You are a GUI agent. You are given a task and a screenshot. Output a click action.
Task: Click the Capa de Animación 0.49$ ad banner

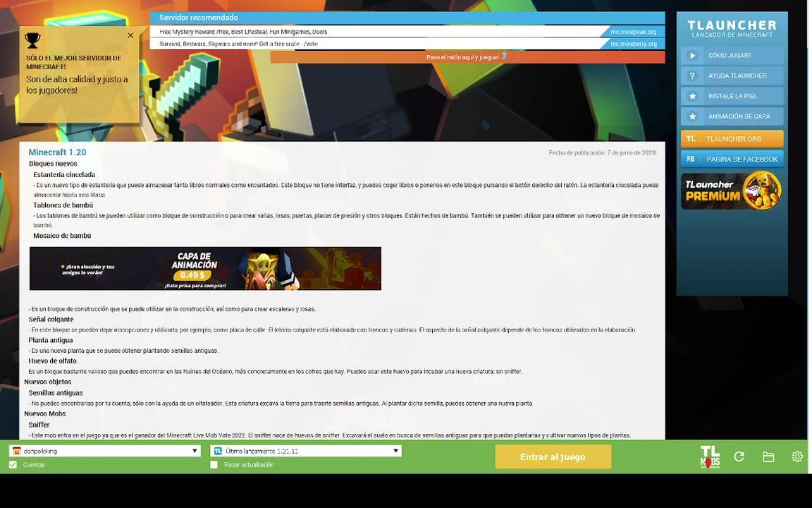(x=205, y=269)
